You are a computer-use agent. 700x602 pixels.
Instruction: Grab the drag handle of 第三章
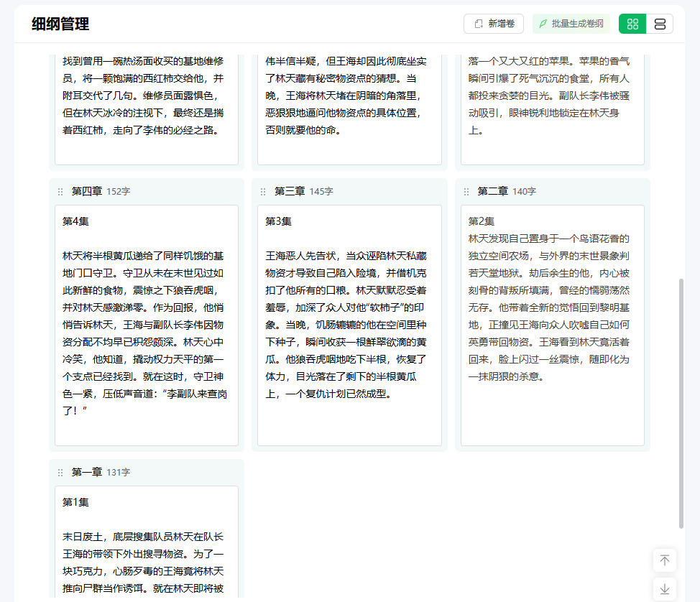(x=263, y=191)
